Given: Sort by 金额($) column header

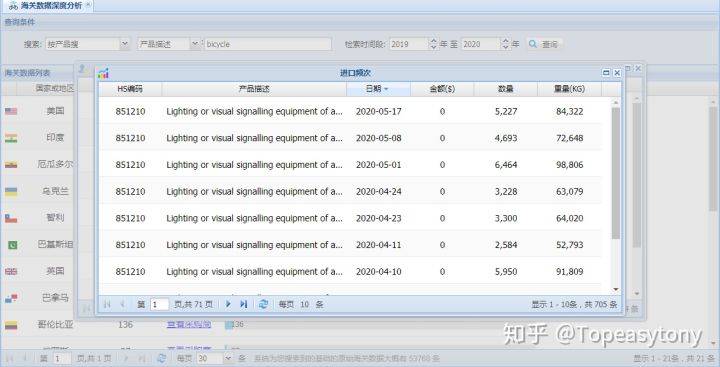Looking at the screenshot, I should point(442,89).
